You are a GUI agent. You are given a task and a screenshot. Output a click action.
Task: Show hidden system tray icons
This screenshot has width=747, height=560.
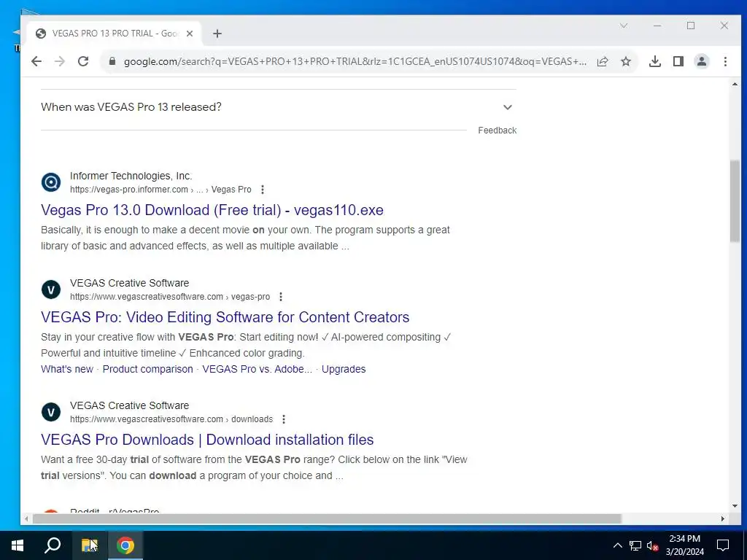pos(617,545)
